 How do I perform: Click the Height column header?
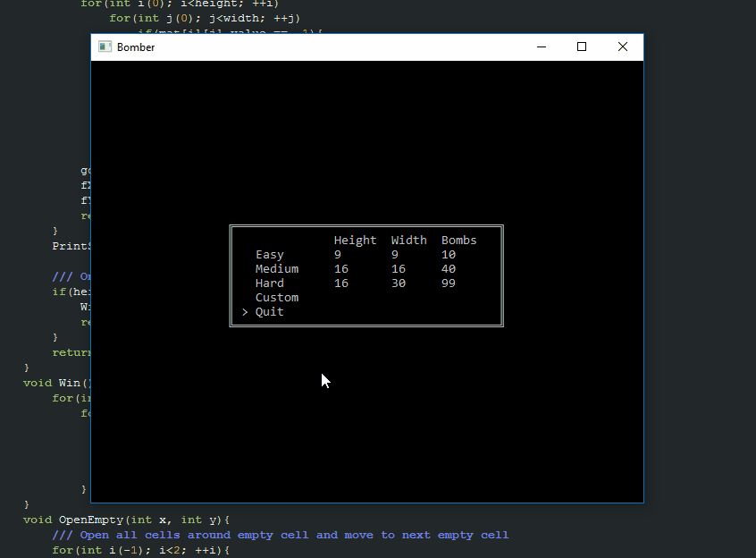coord(355,241)
